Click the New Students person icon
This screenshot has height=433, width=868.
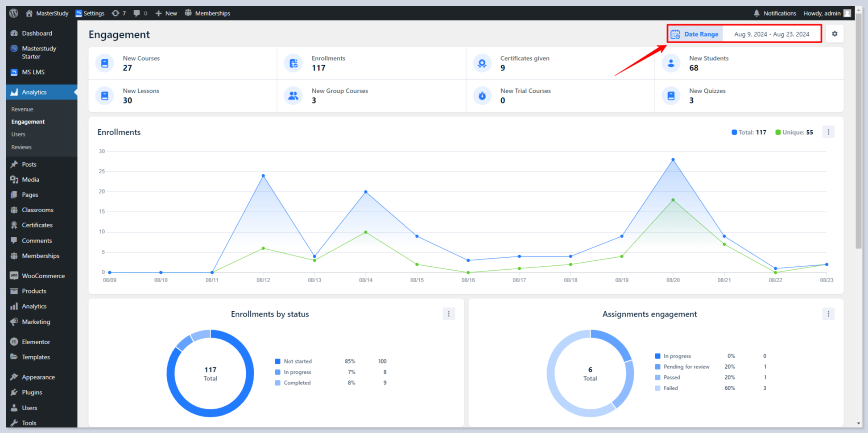pos(670,63)
